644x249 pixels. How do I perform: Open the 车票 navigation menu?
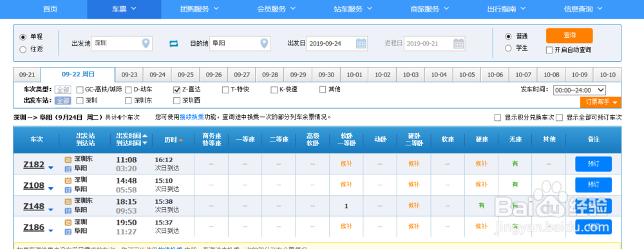click(x=124, y=9)
